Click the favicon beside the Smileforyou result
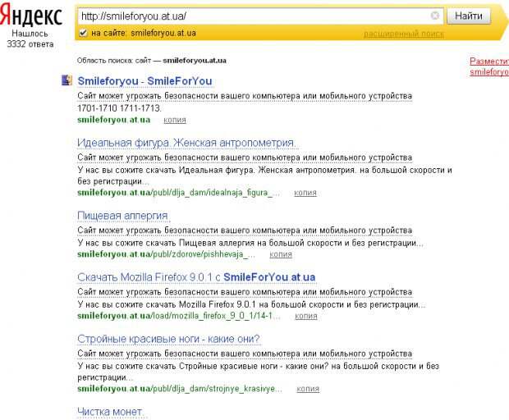The width and height of the screenshot is (509, 420). 66,81
